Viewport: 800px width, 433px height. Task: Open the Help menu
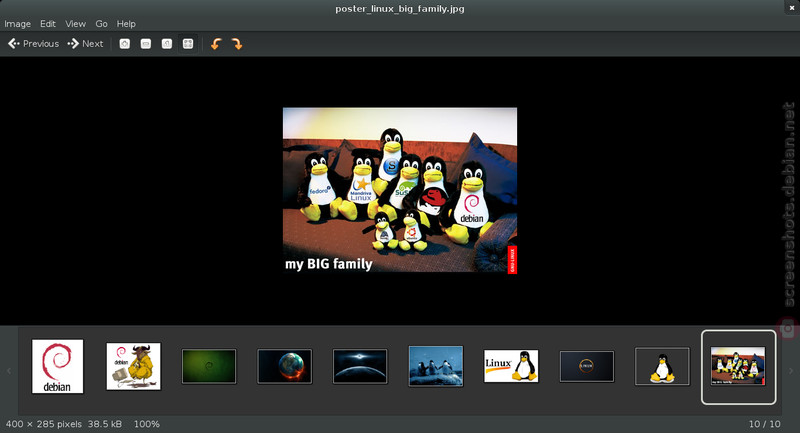[126, 23]
